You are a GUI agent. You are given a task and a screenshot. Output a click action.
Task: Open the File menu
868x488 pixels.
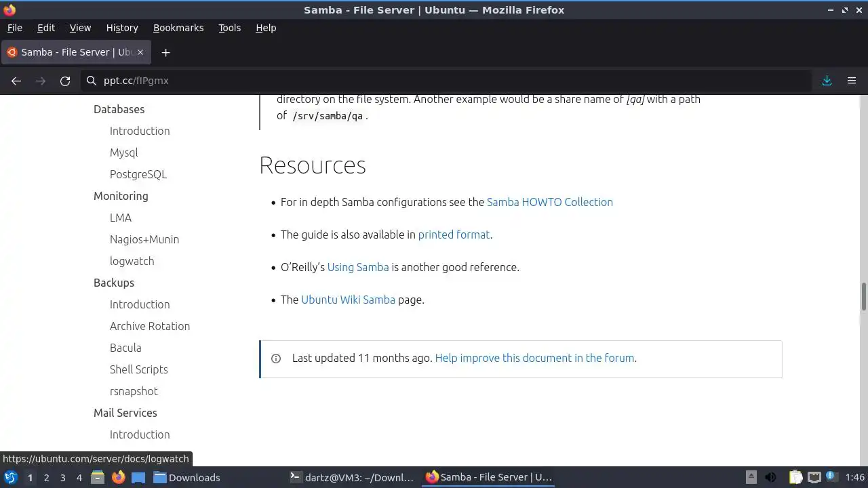point(14,28)
